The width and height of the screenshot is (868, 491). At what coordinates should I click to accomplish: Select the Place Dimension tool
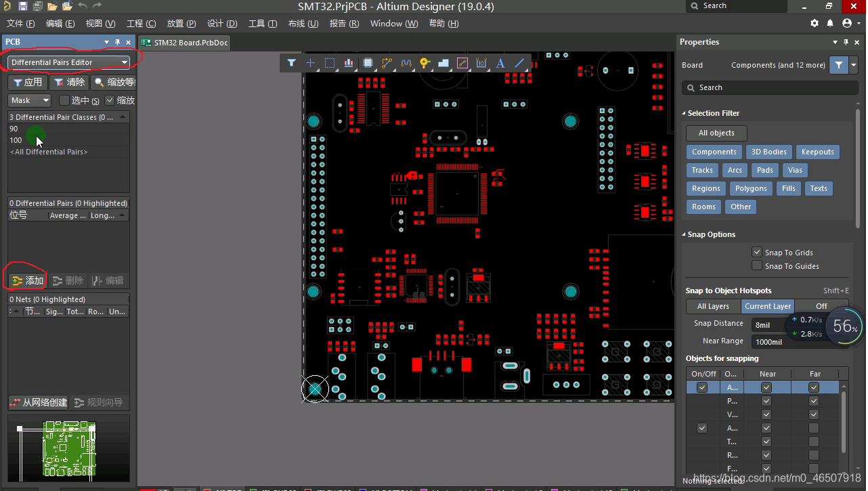[481, 63]
